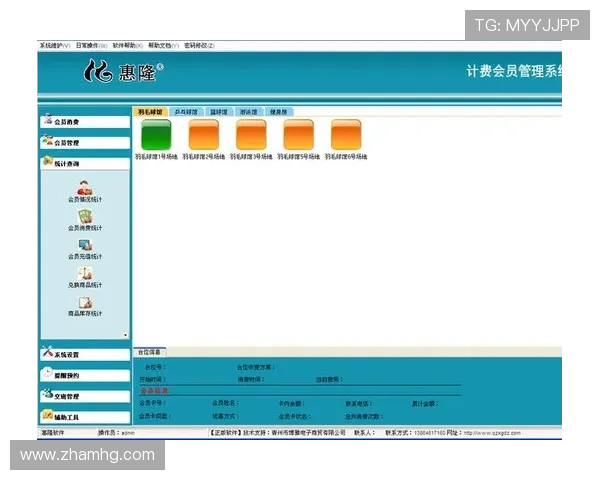Click the 当前费用 label
This screenshot has width=600, height=480.
click(329, 379)
